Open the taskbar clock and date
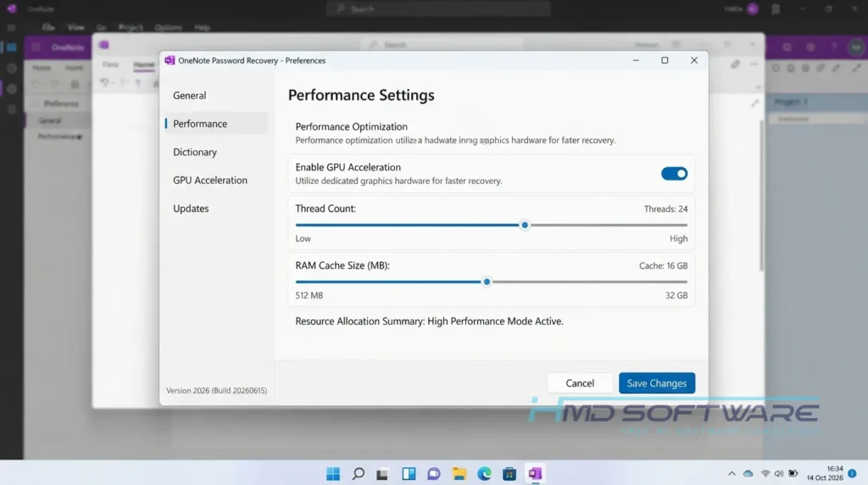This screenshot has height=485, width=868. (825, 473)
